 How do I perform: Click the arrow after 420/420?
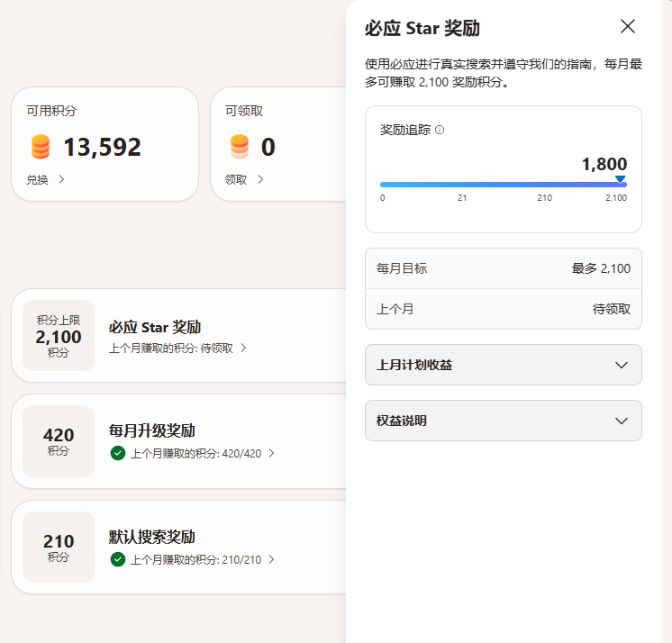pos(271,453)
